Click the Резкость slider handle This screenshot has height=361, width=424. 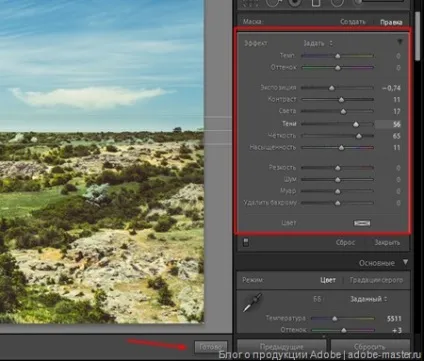click(x=338, y=168)
